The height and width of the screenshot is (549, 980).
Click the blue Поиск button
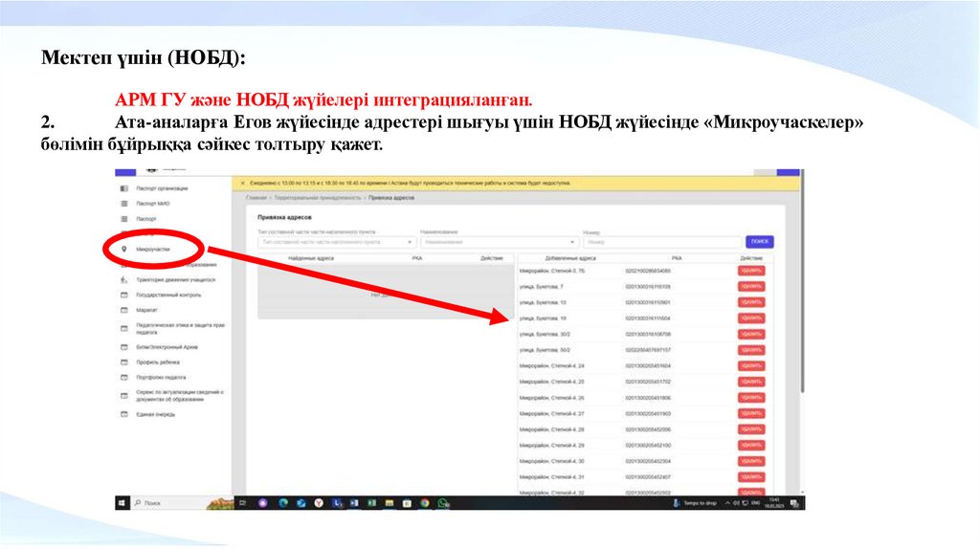click(x=759, y=242)
